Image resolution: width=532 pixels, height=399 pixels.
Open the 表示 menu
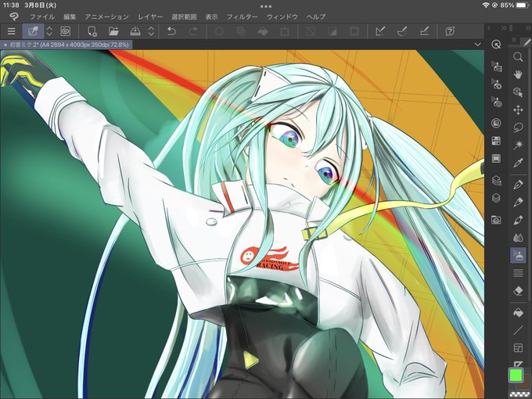(x=211, y=16)
